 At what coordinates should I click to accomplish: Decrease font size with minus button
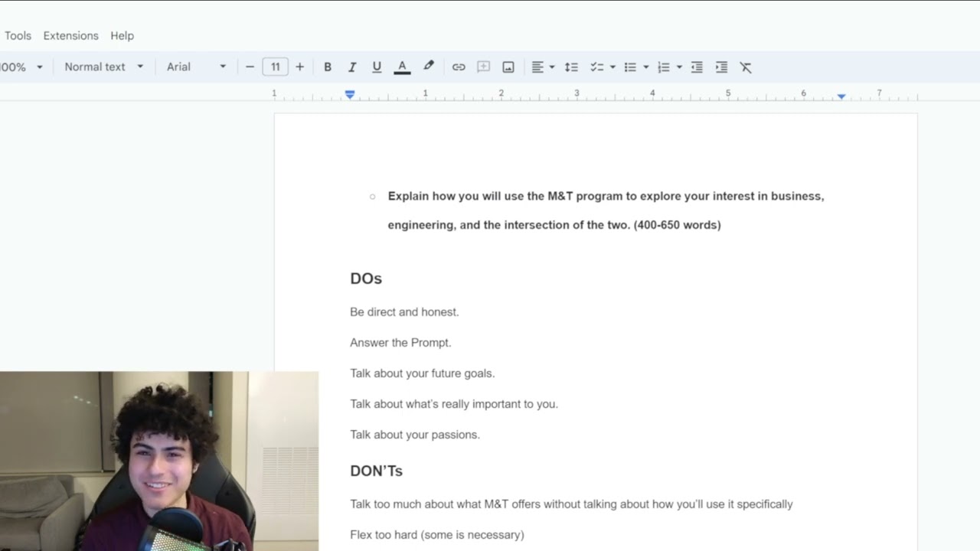coord(250,67)
